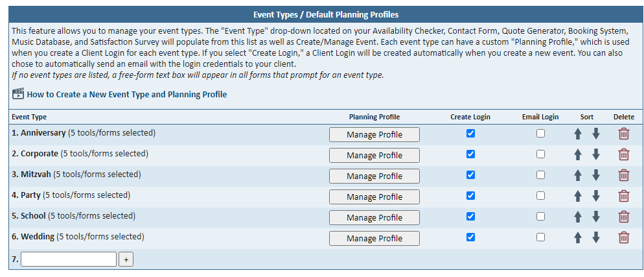The height and width of the screenshot is (277, 644).
Task: Focus the new event type text field
Action: [69, 259]
